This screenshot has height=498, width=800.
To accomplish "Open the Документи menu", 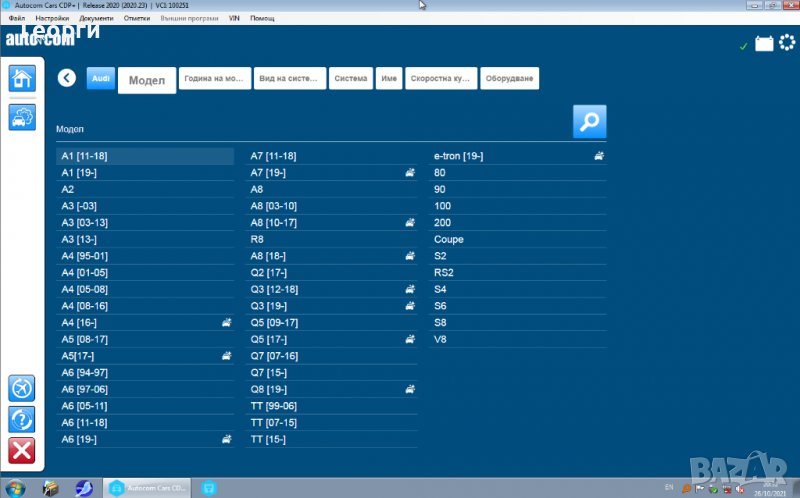I will [96, 18].
